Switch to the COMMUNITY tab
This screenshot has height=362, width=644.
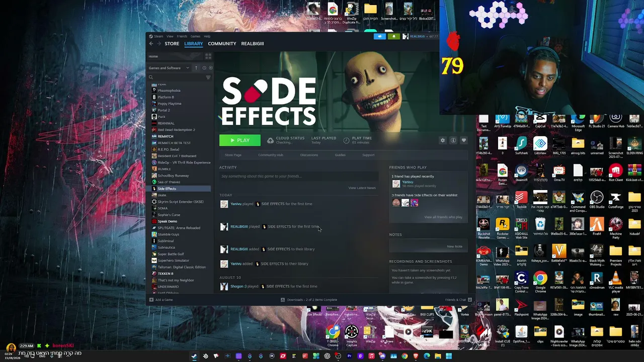tap(222, 44)
